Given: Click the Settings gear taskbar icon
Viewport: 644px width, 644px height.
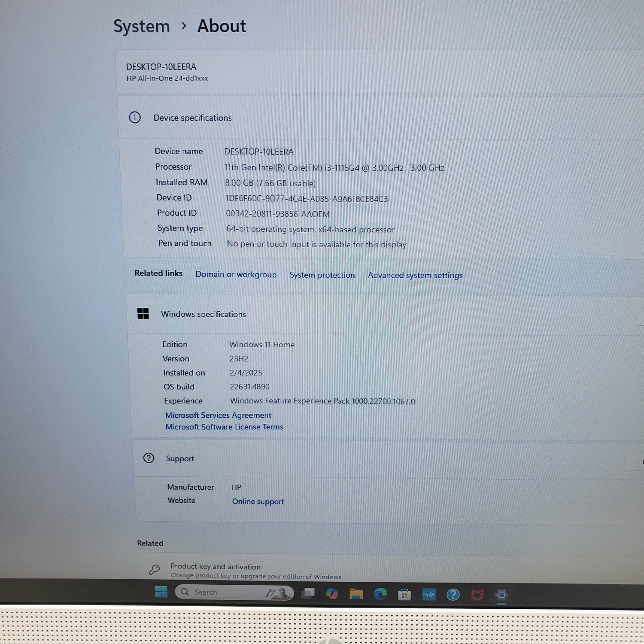Looking at the screenshot, I should point(501,595).
